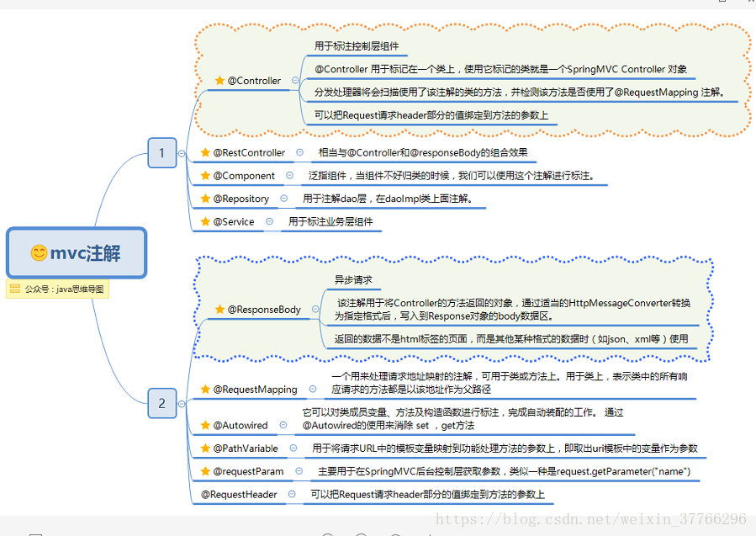The image size is (756, 536).
Task: Collapse the @RequestMapping branch
Action: pyautogui.click(x=313, y=389)
